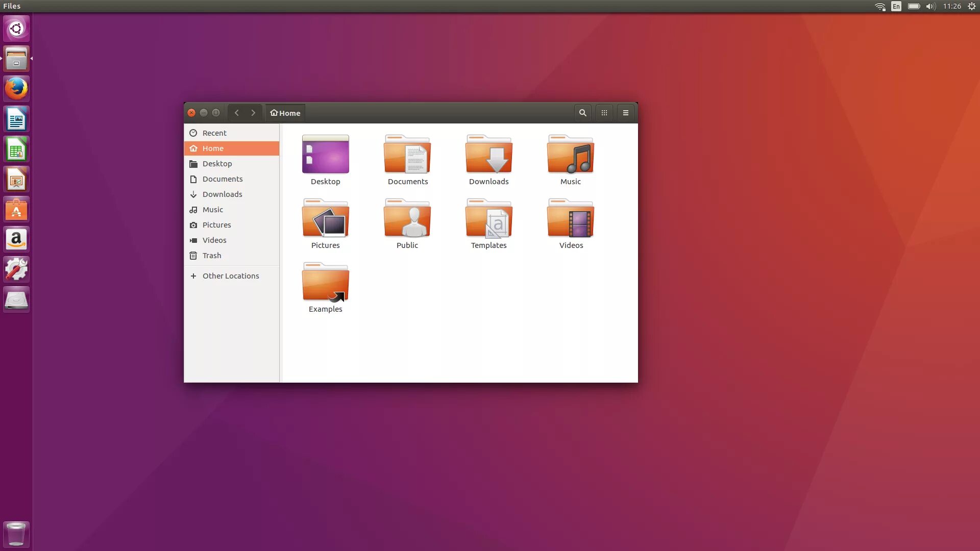Click the Desktop folder thumbnail
The height and width of the screenshot is (551, 980).
click(x=325, y=155)
